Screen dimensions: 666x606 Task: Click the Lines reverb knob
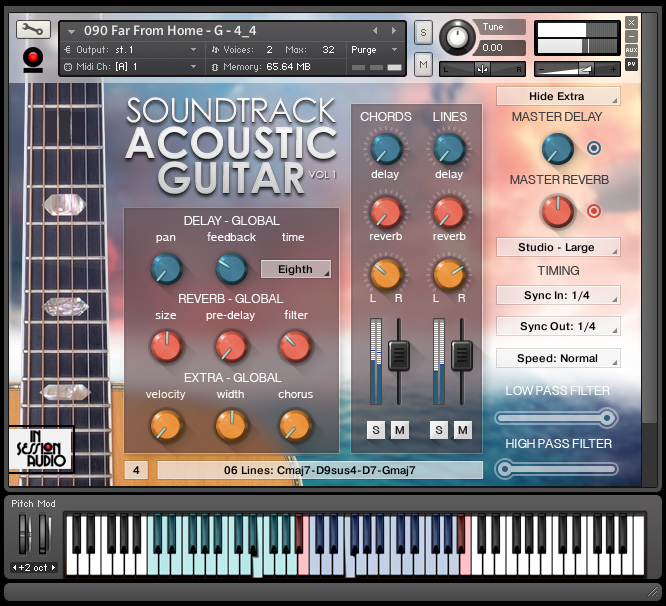pos(449,212)
